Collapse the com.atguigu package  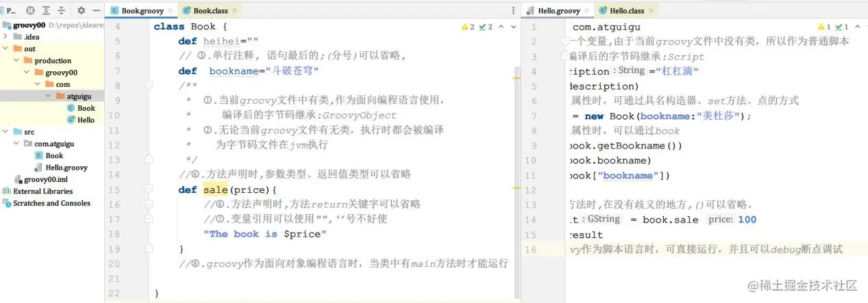tap(16, 144)
